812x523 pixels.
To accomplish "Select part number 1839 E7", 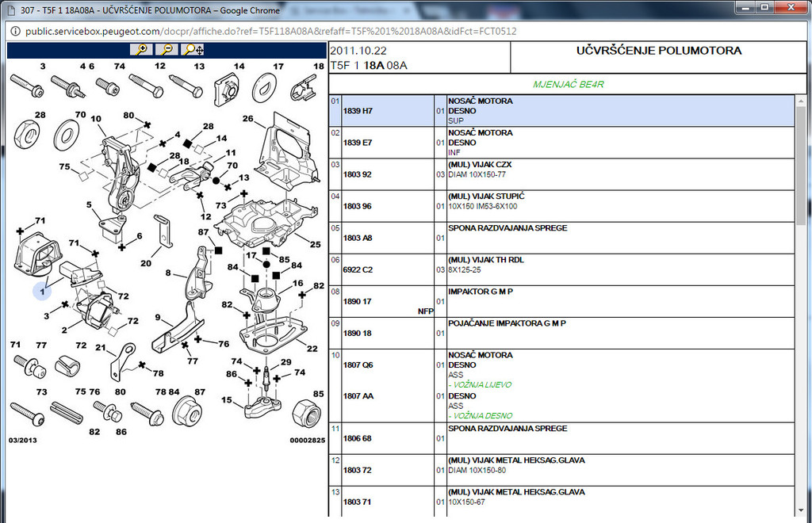I will pos(358,143).
